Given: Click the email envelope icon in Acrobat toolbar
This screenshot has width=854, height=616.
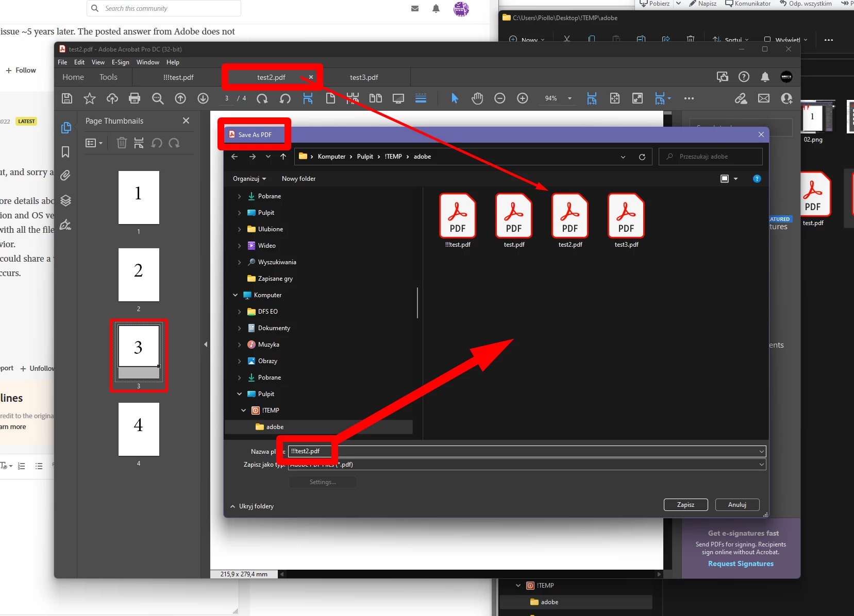Looking at the screenshot, I should pos(764,98).
